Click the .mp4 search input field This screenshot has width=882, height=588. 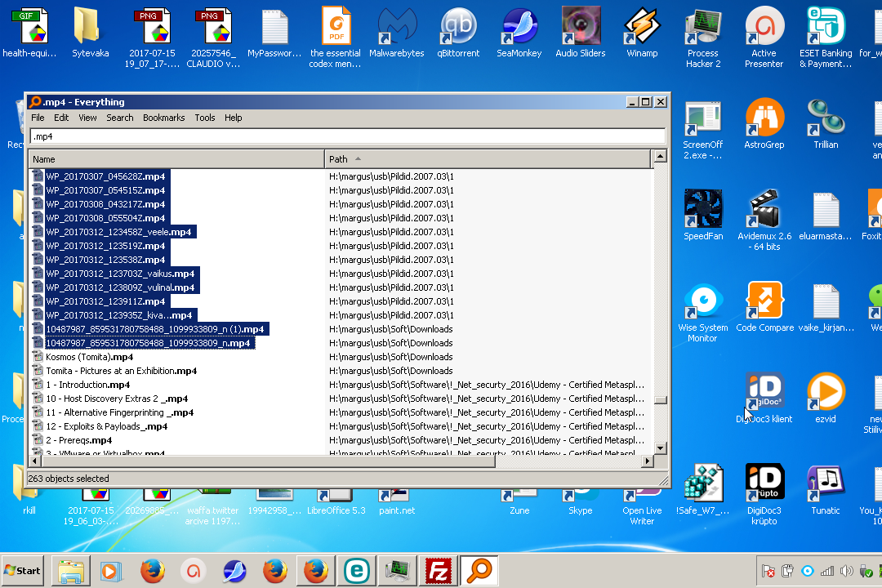click(347, 136)
